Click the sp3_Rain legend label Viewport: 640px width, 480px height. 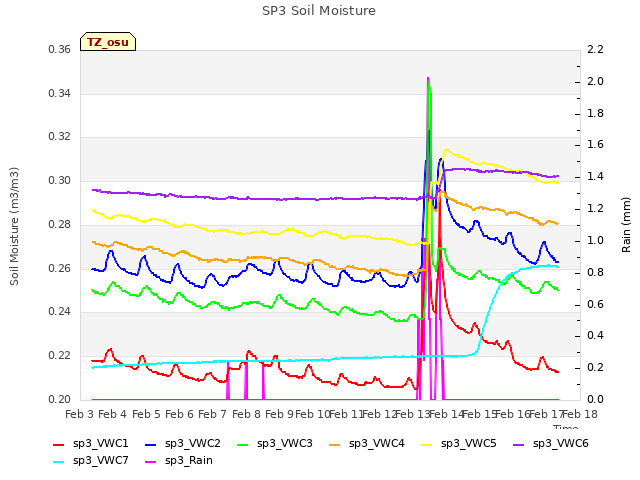tap(189, 460)
